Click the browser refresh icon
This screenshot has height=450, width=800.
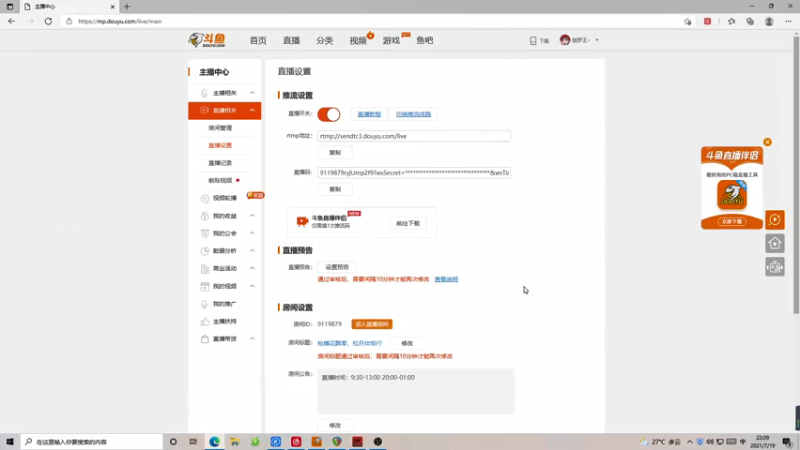click(48, 21)
